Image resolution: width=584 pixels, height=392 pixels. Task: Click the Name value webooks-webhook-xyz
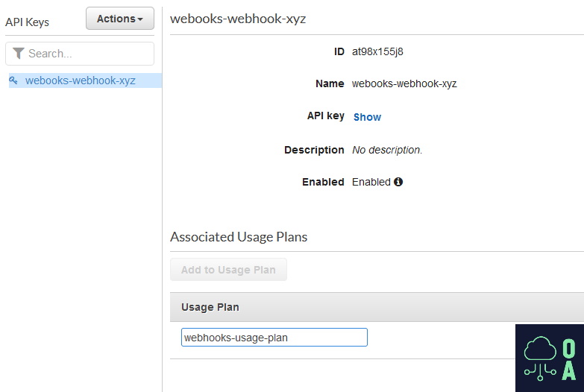coord(404,83)
